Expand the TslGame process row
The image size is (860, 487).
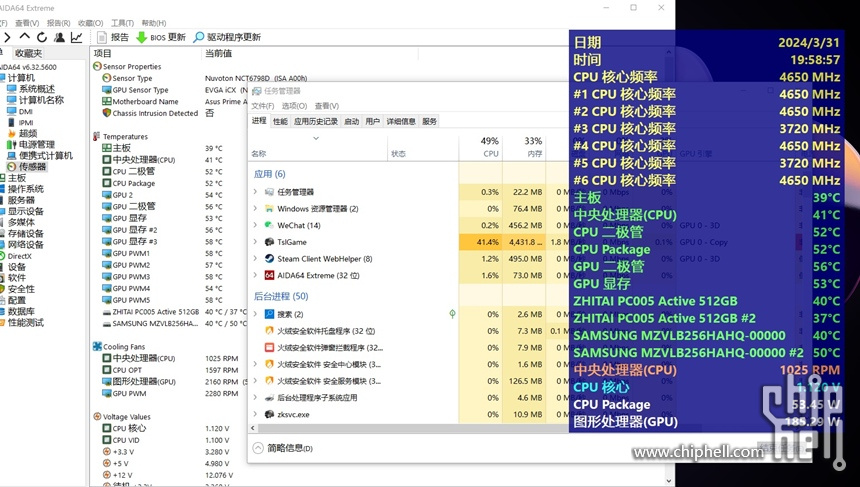[255, 242]
